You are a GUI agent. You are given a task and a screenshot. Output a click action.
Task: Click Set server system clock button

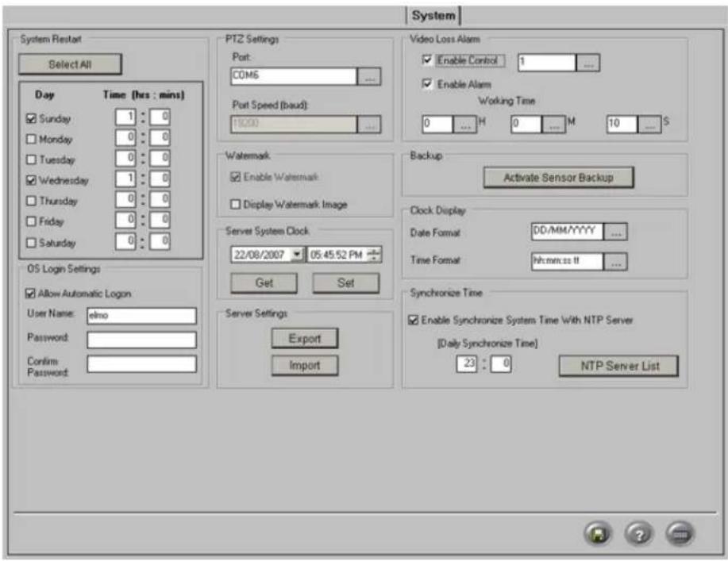346,283
